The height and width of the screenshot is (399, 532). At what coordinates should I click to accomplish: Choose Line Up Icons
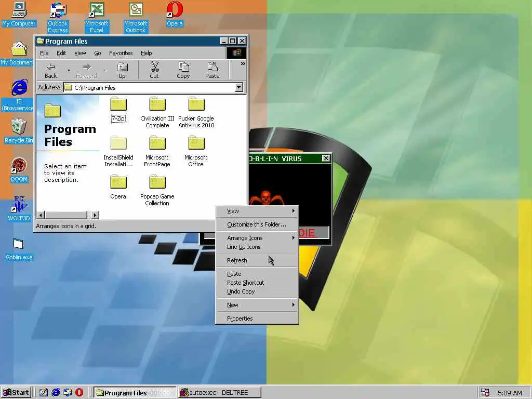coord(257,247)
